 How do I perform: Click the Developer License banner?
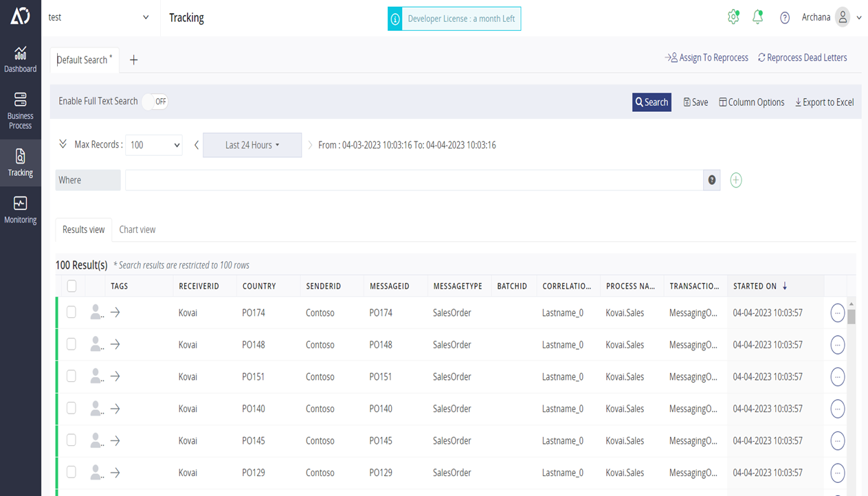[454, 19]
